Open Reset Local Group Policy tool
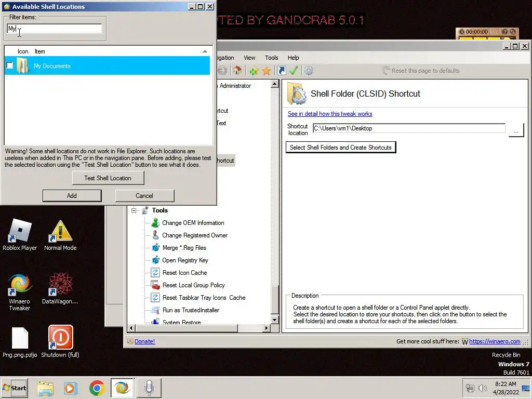Viewport: 532px width, 399px height. pyautogui.click(x=193, y=285)
